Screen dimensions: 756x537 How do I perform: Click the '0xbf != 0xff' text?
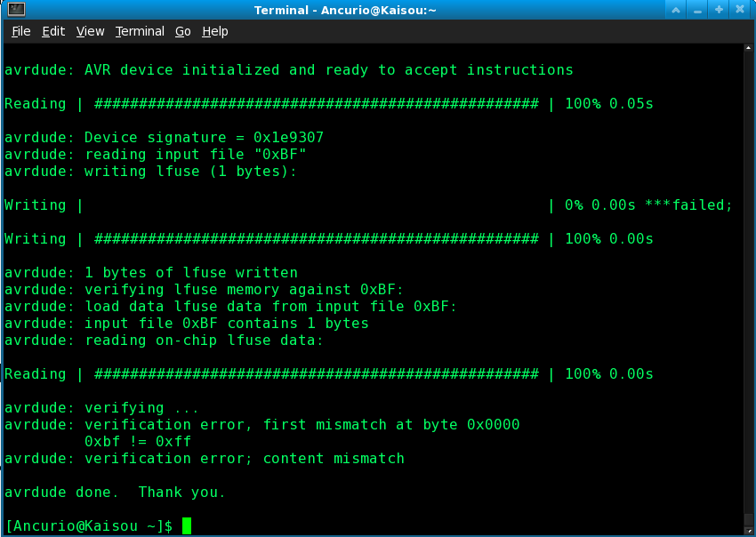138,442
